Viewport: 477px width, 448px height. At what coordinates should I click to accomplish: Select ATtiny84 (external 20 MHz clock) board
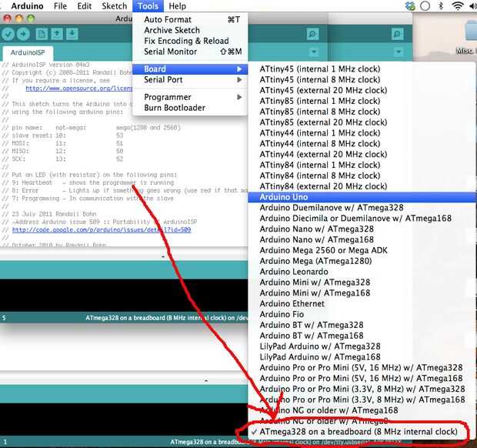click(362, 186)
